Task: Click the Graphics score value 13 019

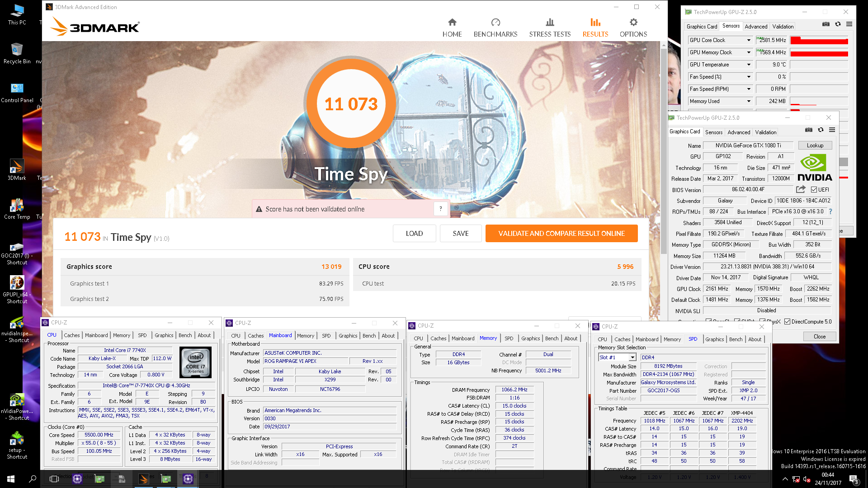Action: pyautogui.click(x=331, y=267)
